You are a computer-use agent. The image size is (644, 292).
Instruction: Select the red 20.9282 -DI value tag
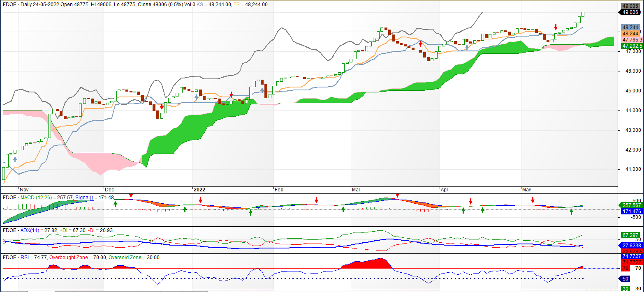click(x=632, y=251)
